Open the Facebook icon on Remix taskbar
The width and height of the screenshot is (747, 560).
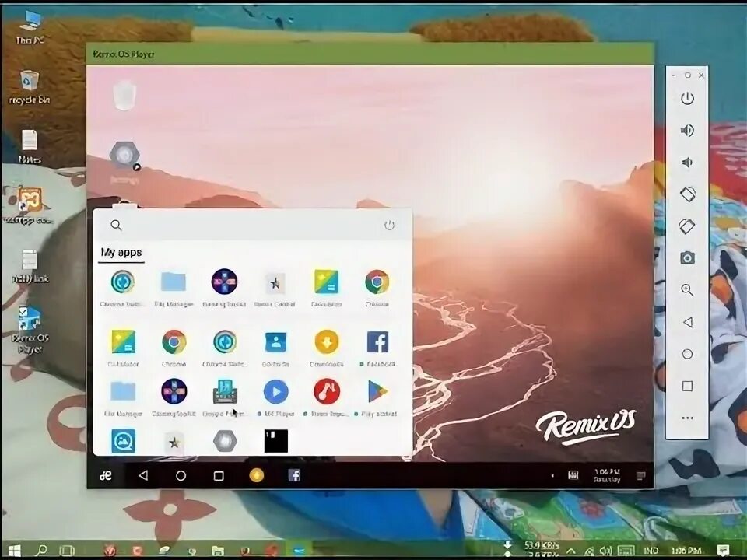[x=294, y=475]
